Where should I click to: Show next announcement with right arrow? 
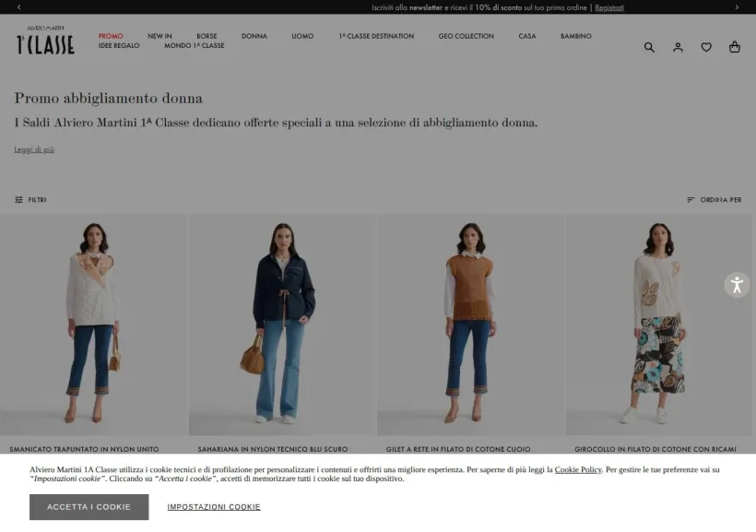click(x=737, y=7)
